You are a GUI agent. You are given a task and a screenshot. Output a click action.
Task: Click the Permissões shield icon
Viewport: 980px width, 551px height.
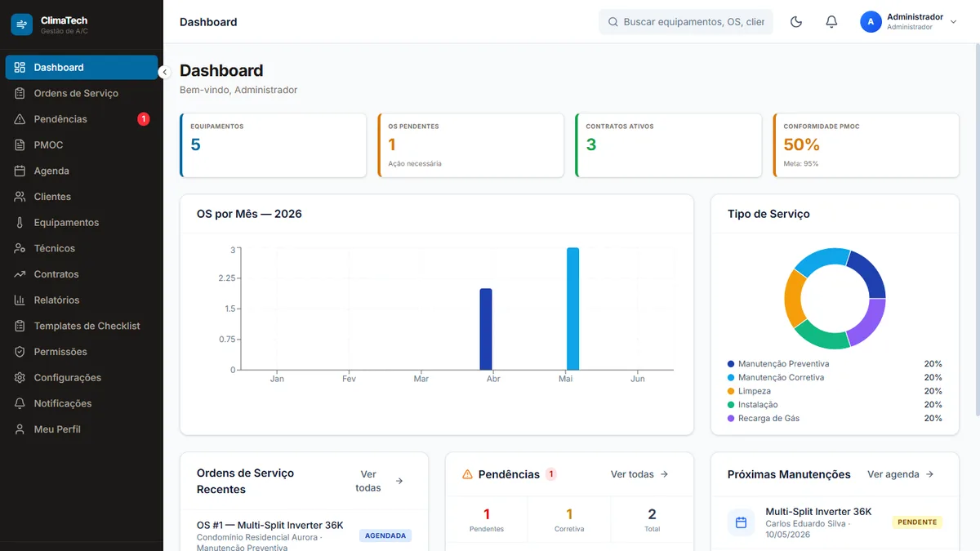click(20, 352)
